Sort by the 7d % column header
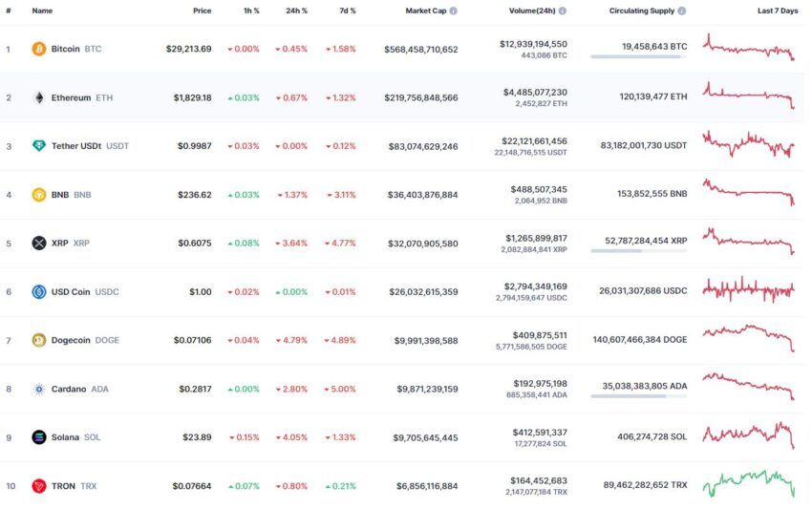812x509 pixels. [x=348, y=11]
